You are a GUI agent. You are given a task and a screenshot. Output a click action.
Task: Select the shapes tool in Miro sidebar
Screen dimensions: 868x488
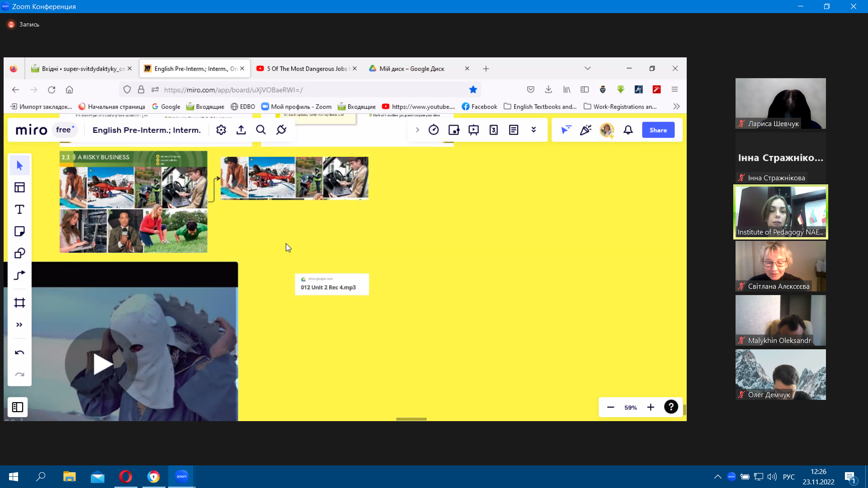point(19,253)
